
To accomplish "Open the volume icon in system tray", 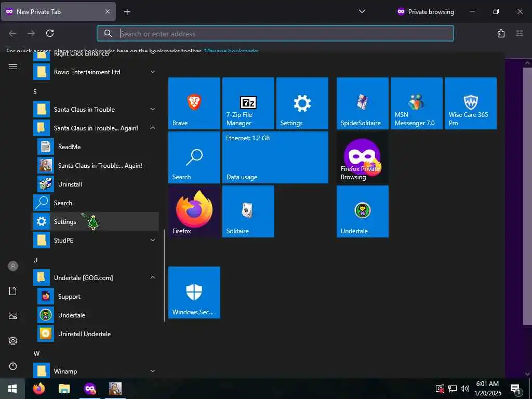I will coord(465,389).
